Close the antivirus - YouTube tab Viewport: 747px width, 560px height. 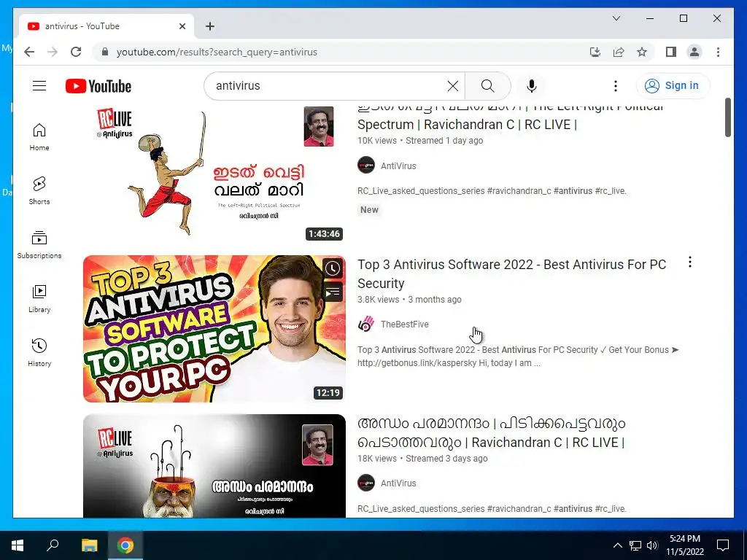(x=182, y=26)
